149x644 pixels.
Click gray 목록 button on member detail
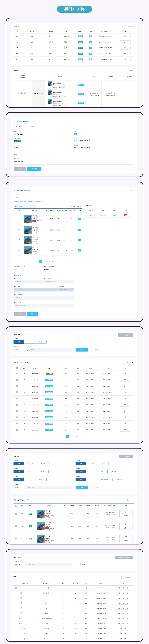pyautogui.click(x=20, y=169)
